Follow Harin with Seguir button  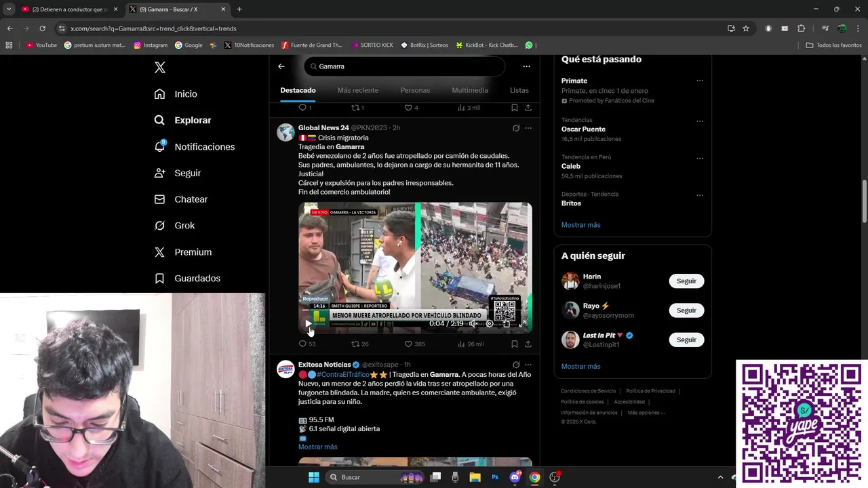click(x=686, y=281)
